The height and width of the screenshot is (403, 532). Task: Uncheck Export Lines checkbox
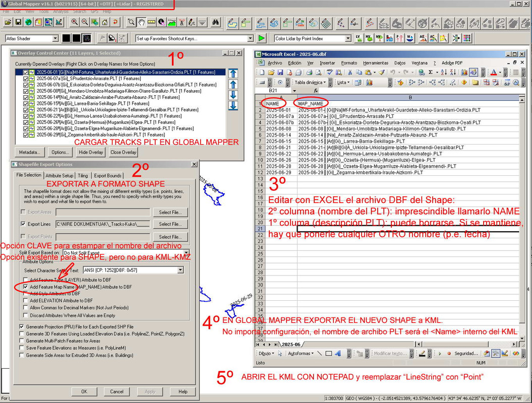click(x=23, y=224)
